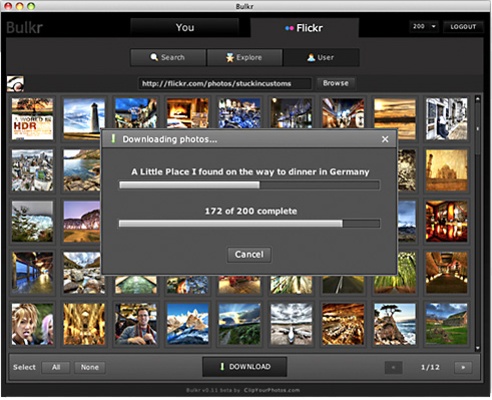This screenshot has width=492, height=400.
Task: Switch to the You tab
Action: (x=185, y=28)
